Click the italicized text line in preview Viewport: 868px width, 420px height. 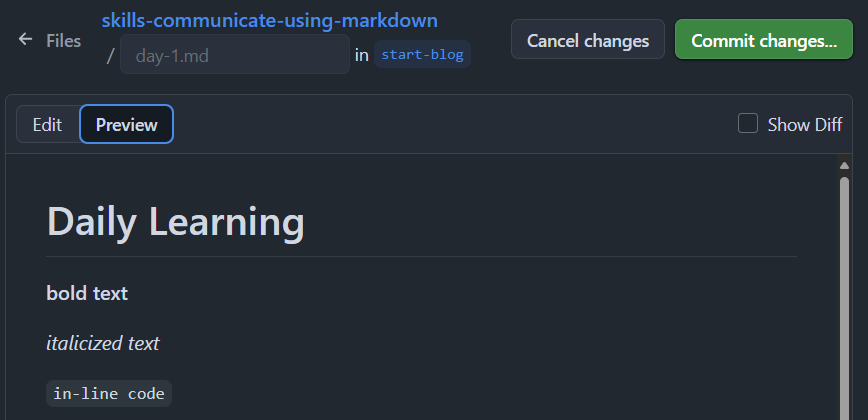(x=103, y=344)
